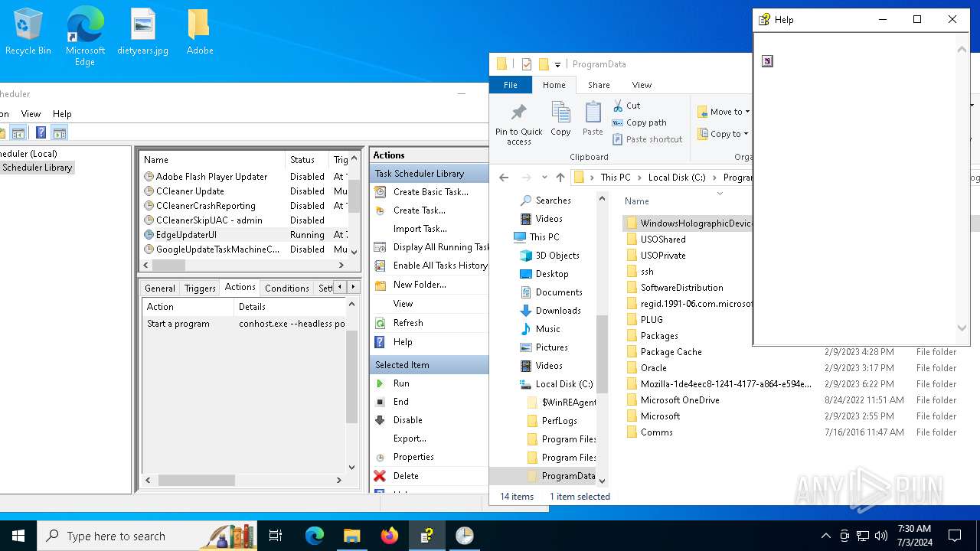Click Refresh icon in Actions pane

click(380, 323)
